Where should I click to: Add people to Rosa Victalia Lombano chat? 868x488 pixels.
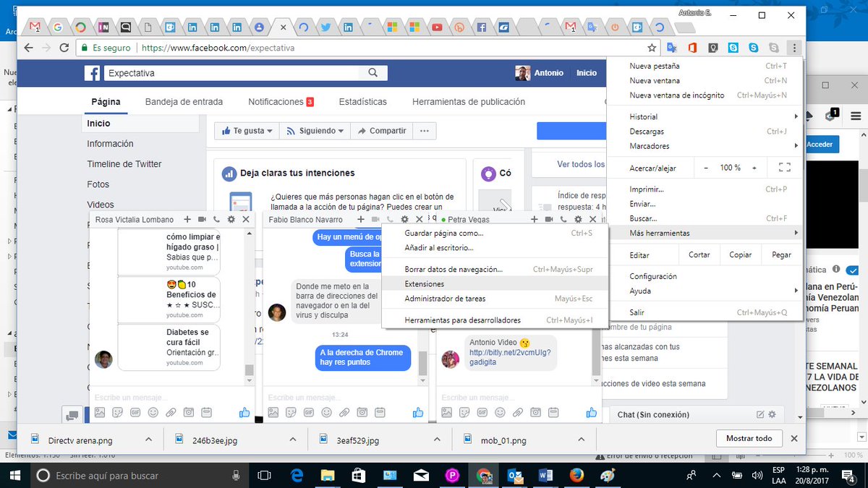187,219
